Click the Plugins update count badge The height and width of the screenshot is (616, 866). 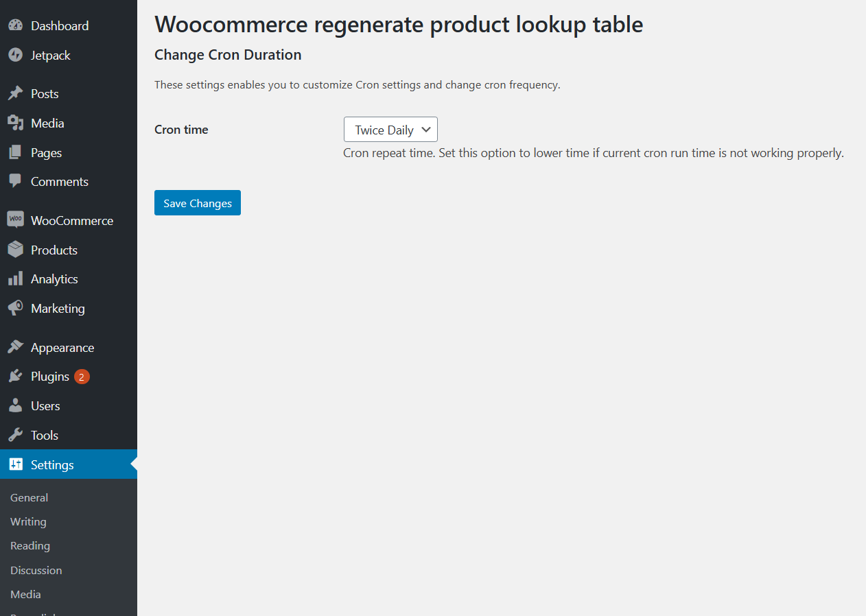pos(82,376)
